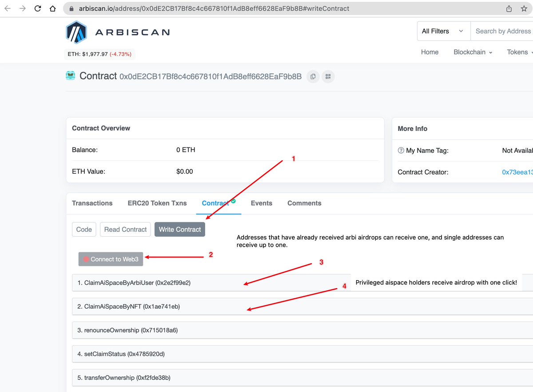Show the contract Code view
This screenshot has width=533, height=392.
[x=84, y=230]
